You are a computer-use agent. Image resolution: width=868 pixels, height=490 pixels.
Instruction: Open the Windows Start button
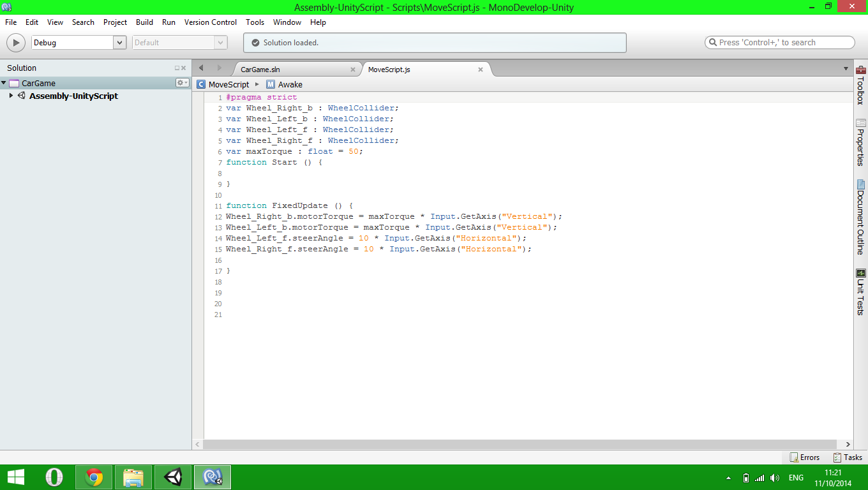[16, 477]
